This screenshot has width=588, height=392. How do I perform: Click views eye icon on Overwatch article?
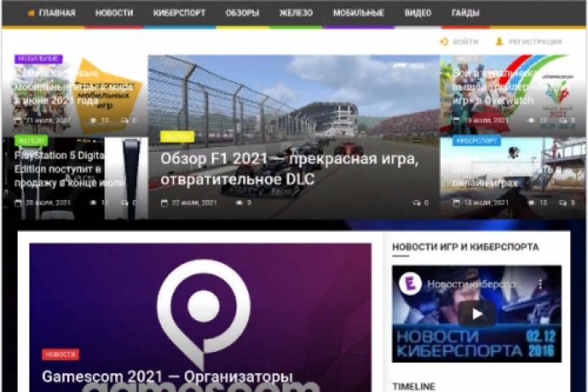(532, 121)
